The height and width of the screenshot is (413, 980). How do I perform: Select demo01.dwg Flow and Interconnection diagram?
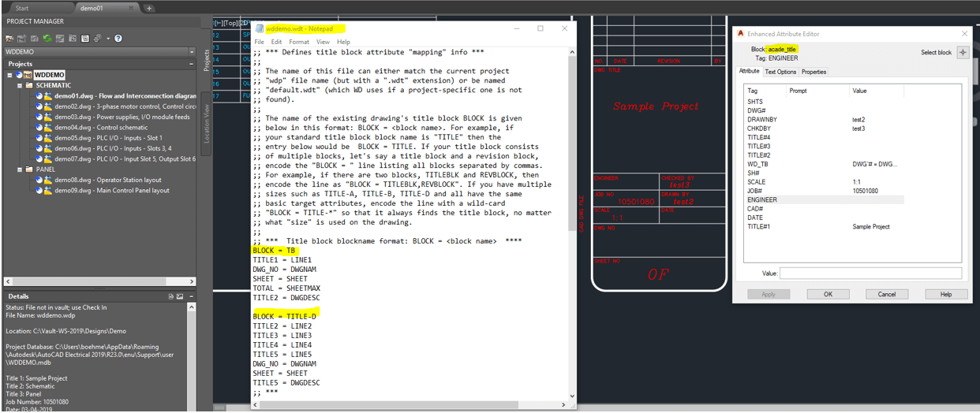pyautogui.click(x=125, y=95)
